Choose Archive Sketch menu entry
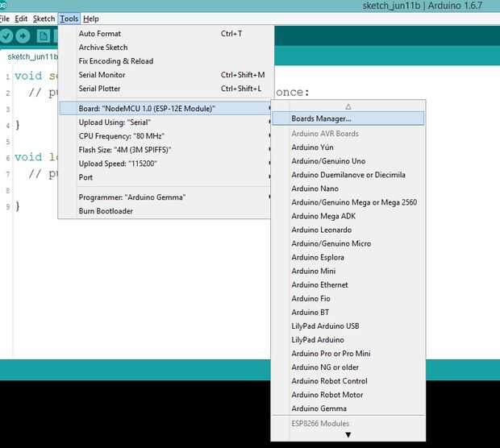The width and height of the screenshot is (500, 448). [166, 48]
